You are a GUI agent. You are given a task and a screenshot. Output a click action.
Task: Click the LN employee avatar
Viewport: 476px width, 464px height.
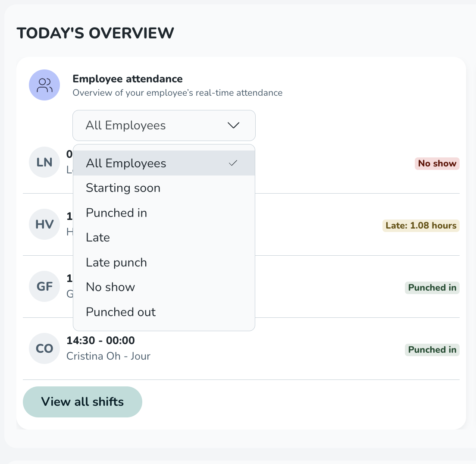click(44, 163)
